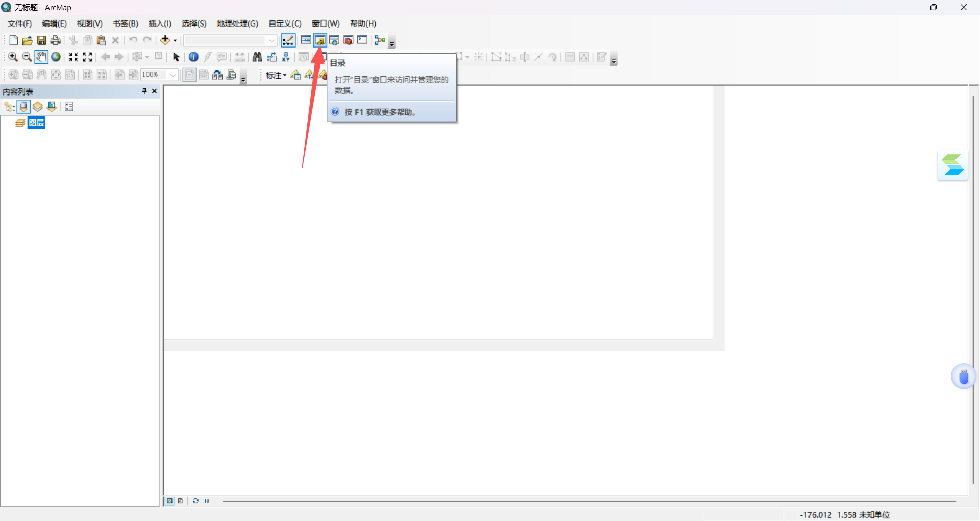Open the 自定义(C) menu

(285, 23)
